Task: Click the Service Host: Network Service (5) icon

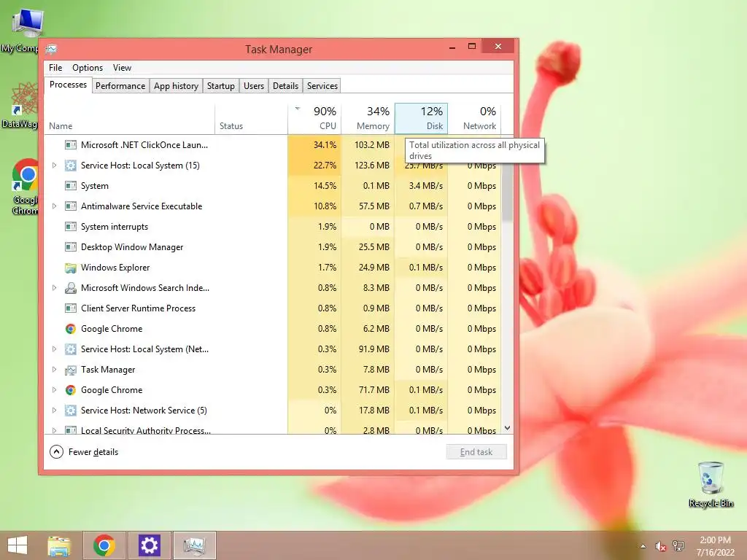Action: 71,411
